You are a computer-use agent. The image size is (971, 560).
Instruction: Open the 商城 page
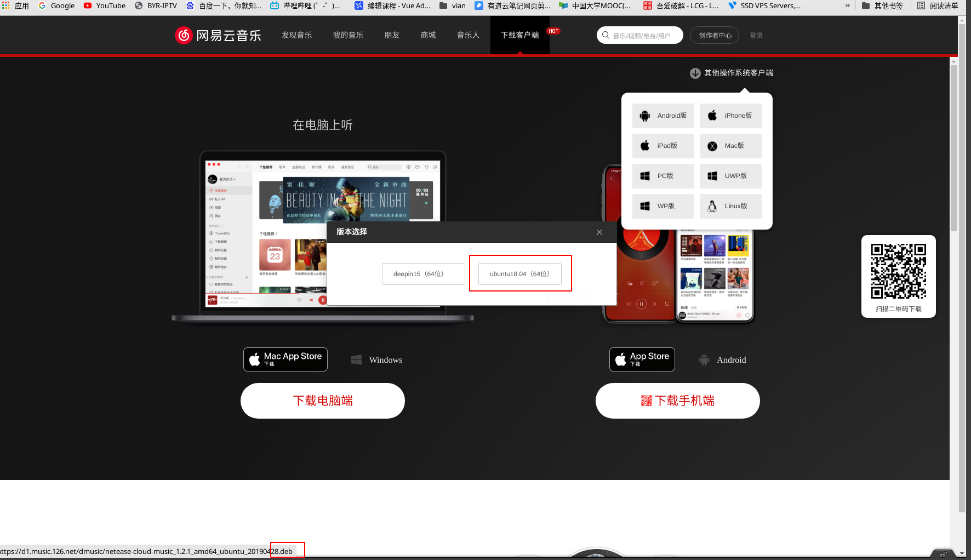coord(428,35)
